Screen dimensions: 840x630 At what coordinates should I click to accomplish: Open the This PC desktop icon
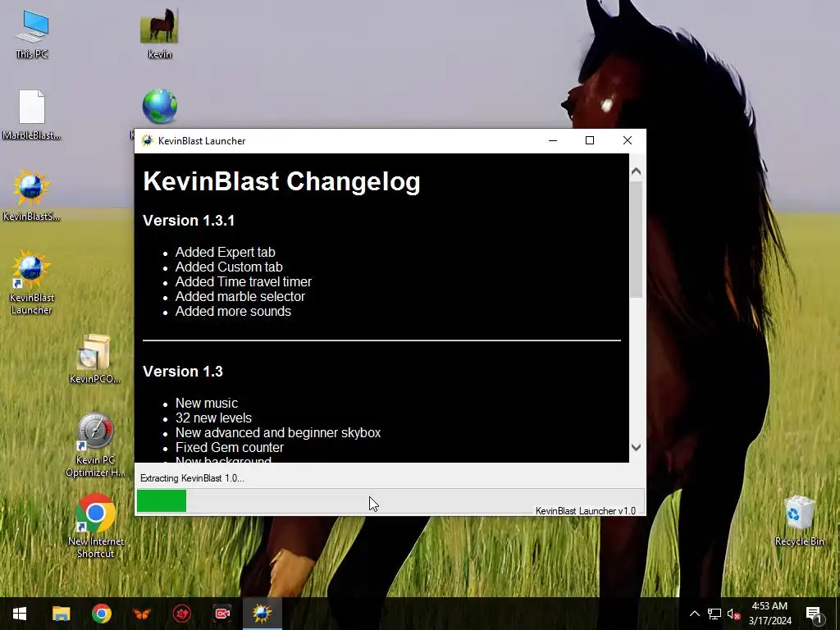point(32,34)
